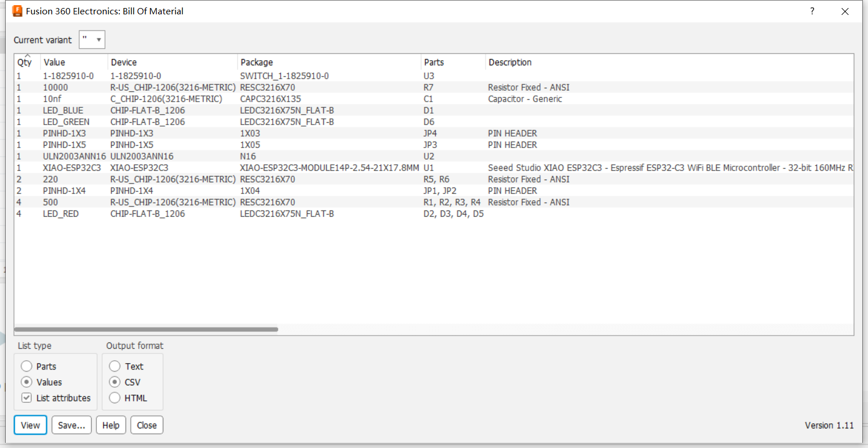This screenshot has height=448, width=868.
Task: Click the Help button
Action: (x=111, y=425)
